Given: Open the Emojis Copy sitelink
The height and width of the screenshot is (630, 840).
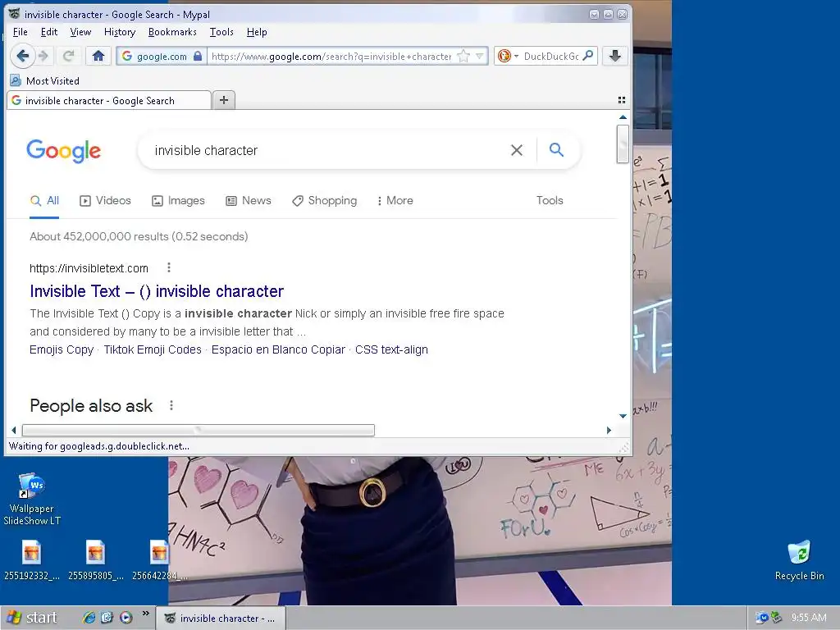Looking at the screenshot, I should pyautogui.click(x=62, y=349).
